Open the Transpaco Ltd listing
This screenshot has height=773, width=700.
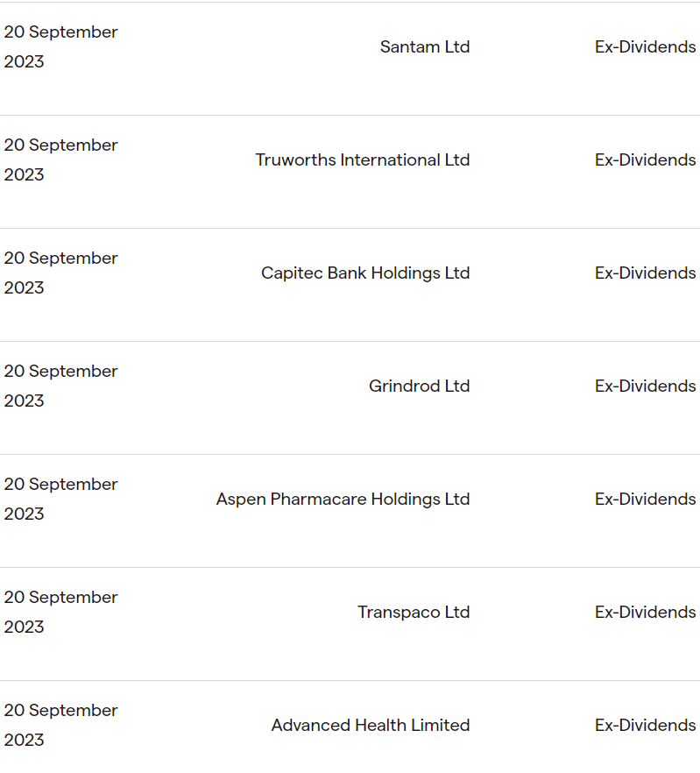tap(414, 613)
